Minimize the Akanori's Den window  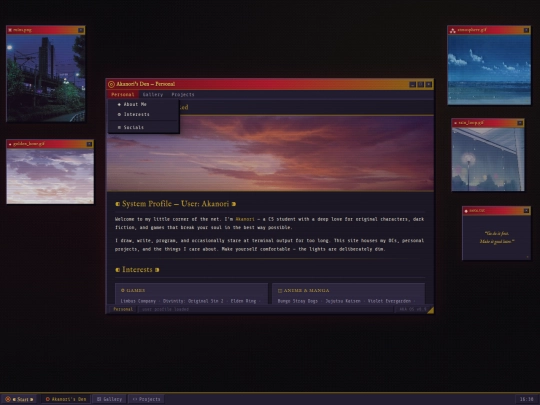(x=413, y=84)
